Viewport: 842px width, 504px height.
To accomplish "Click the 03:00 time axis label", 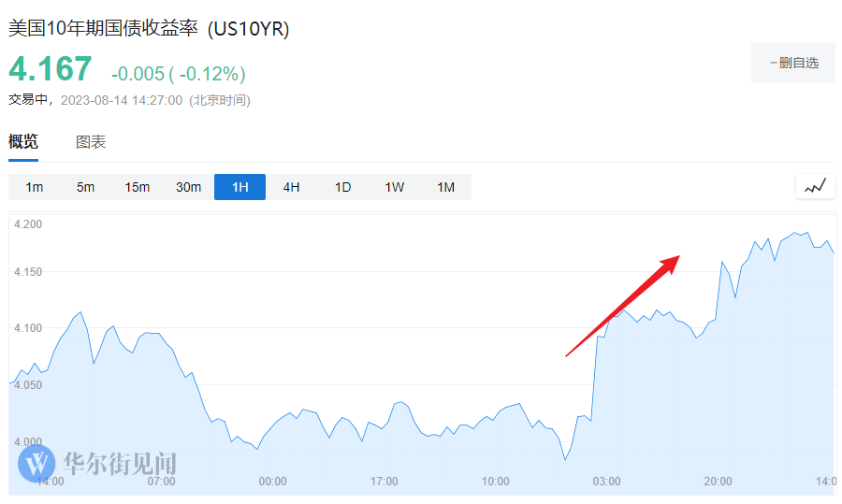I will pos(606,482).
